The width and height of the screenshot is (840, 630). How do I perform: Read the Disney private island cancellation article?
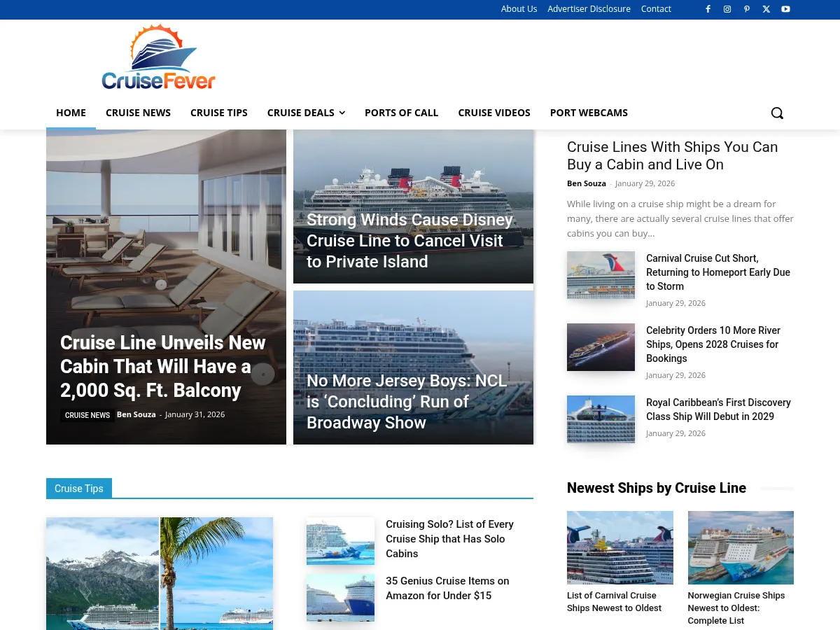[x=409, y=241]
